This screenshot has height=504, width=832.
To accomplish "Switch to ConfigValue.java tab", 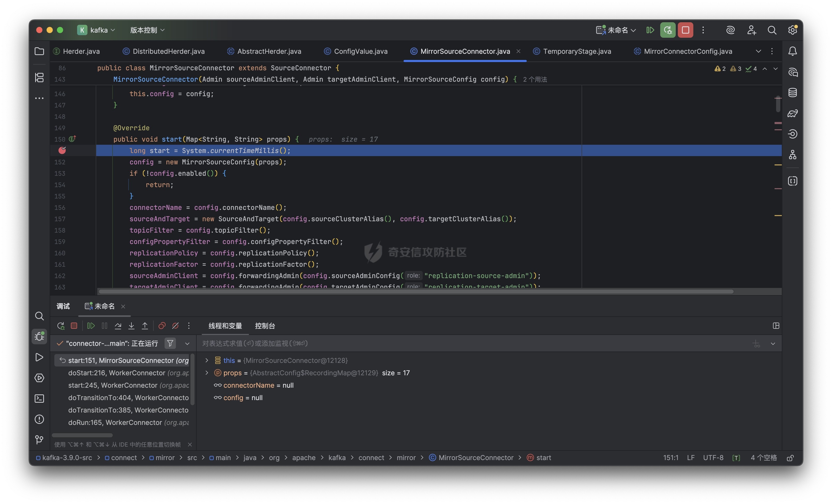I will tap(355, 51).
